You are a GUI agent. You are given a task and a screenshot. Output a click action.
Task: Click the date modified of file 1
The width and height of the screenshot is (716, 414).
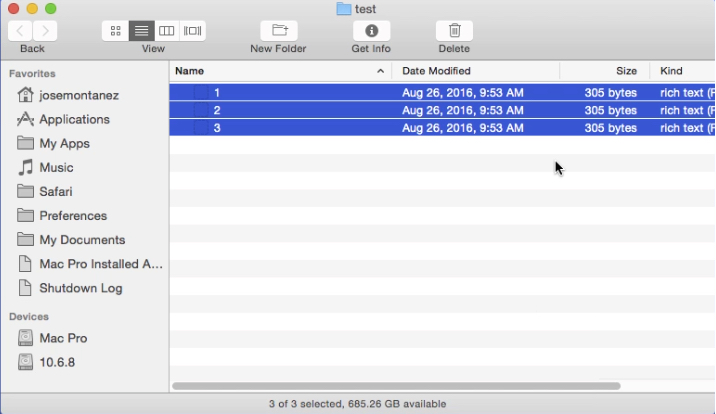click(463, 93)
